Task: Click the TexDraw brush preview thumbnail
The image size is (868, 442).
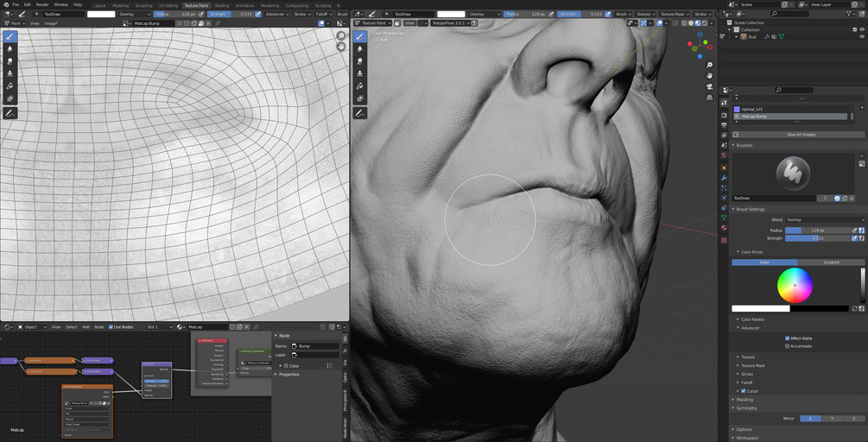Action: click(x=794, y=173)
